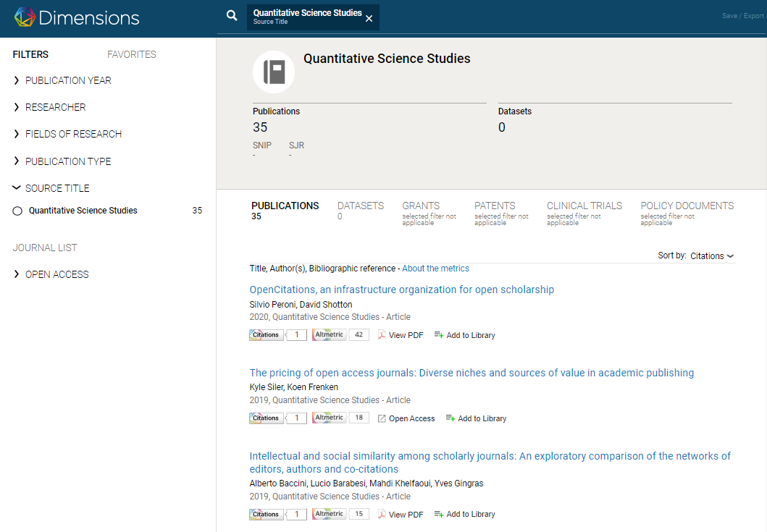Open the Intellectual and social similarity article
Viewport: 767px width, 532px height.
pyautogui.click(x=490, y=463)
